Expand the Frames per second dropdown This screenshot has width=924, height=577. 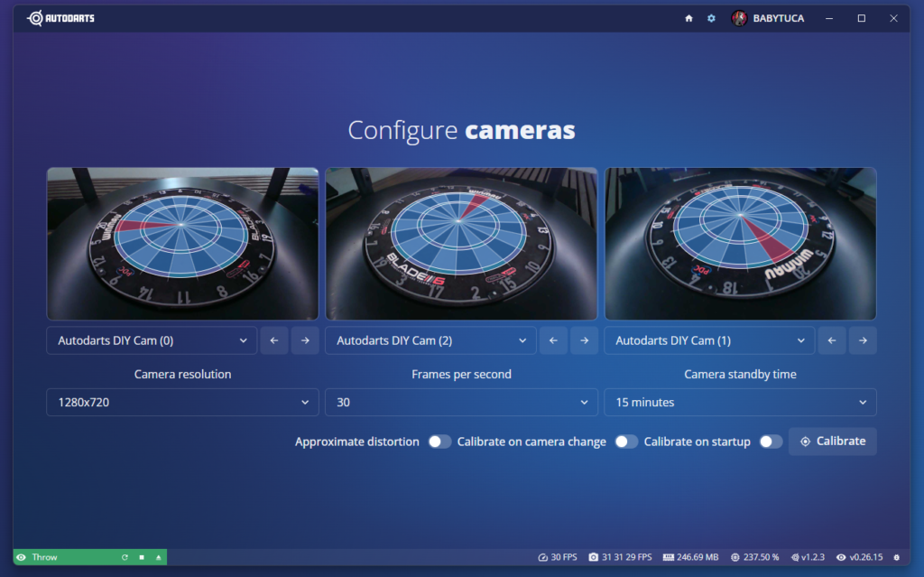pos(461,402)
